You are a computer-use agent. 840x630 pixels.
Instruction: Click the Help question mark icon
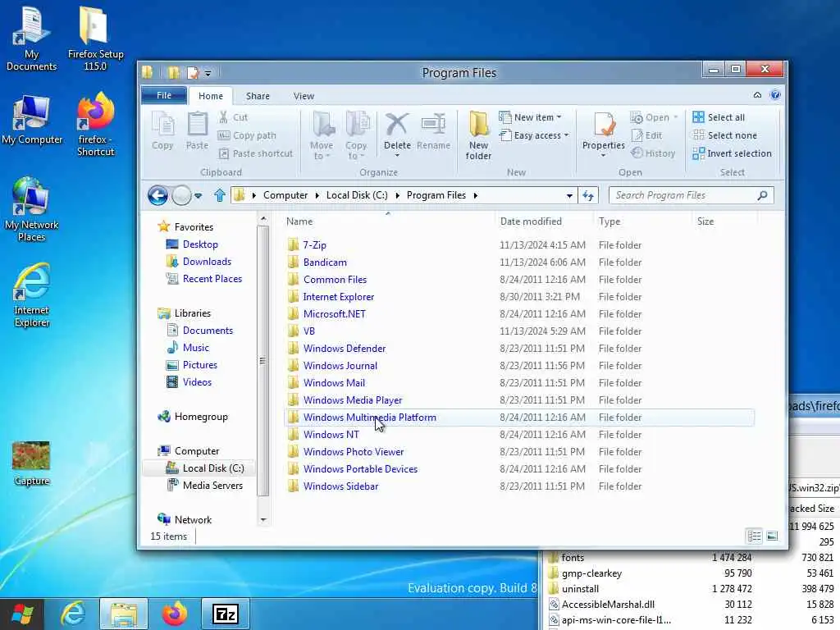click(774, 95)
